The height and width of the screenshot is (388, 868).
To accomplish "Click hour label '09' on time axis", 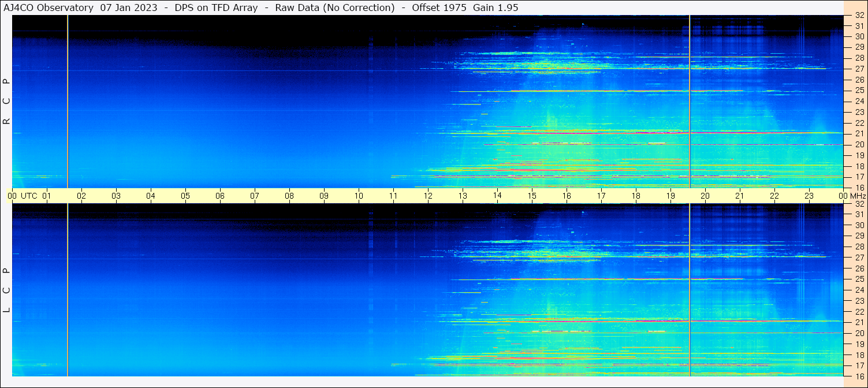I will 324,196.
